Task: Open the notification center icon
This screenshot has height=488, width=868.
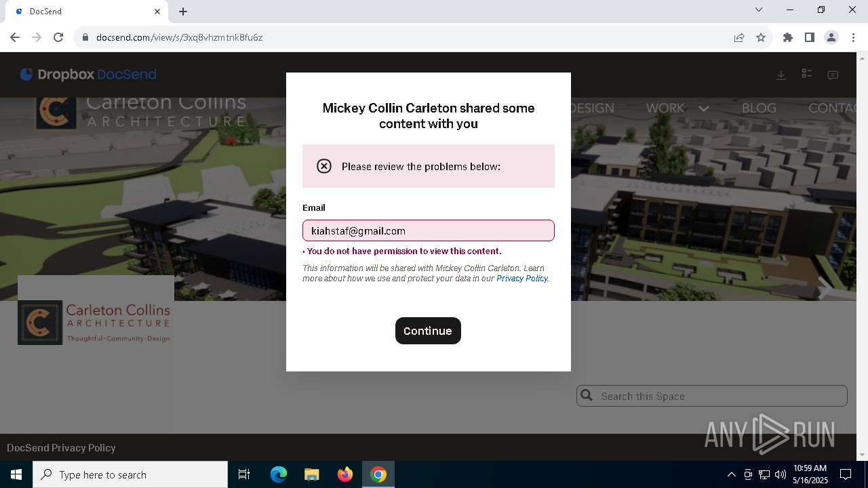Action: (x=846, y=474)
